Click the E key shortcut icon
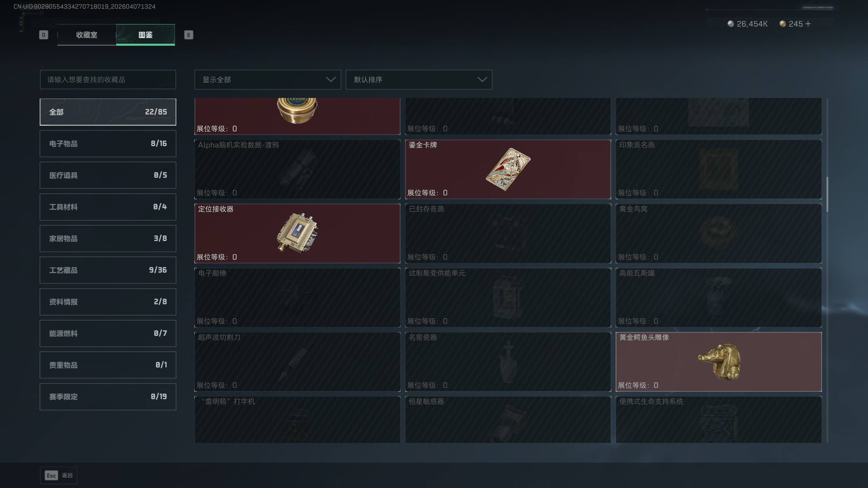 tap(189, 35)
